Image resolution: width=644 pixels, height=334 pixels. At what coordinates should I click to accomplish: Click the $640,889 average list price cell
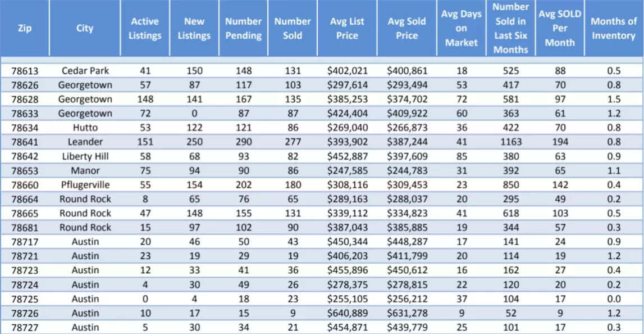(x=347, y=313)
